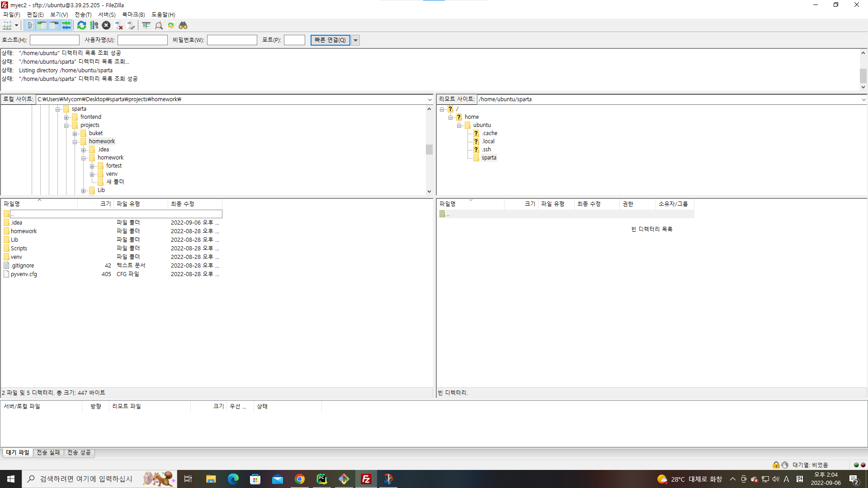Viewport: 868px width, 488px height.
Task: Reconnect to the last server
Action: (131, 25)
